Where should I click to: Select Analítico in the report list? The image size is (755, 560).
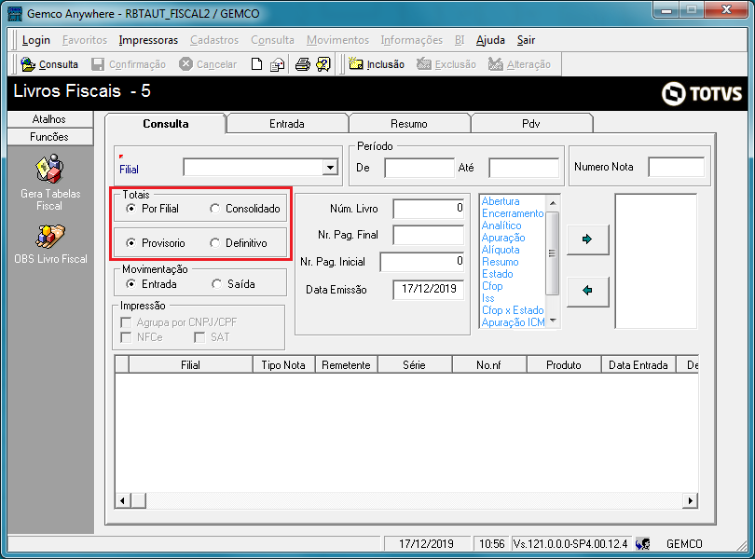point(501,225)
